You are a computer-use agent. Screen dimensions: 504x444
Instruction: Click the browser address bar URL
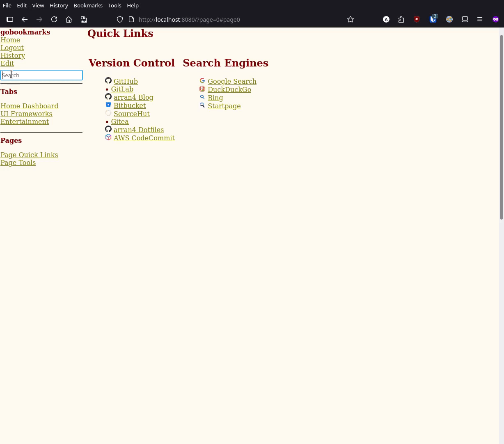(x=189, y=19)
